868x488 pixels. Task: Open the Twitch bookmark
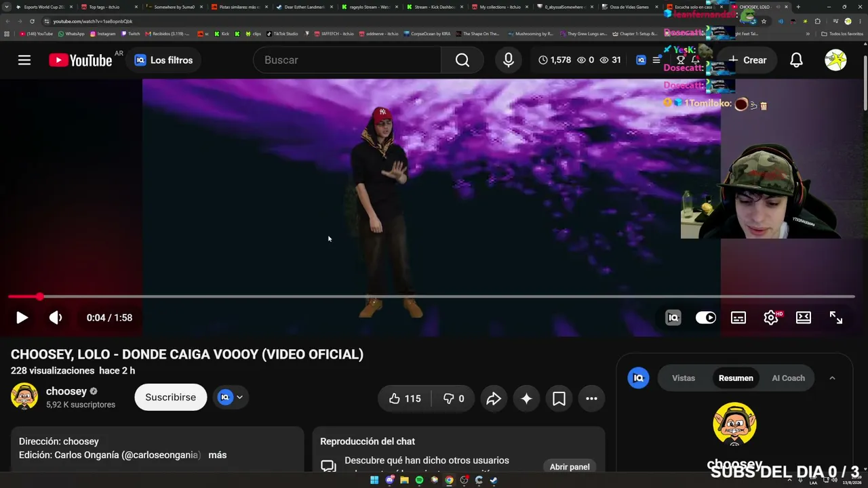click(x=131, y=33)
